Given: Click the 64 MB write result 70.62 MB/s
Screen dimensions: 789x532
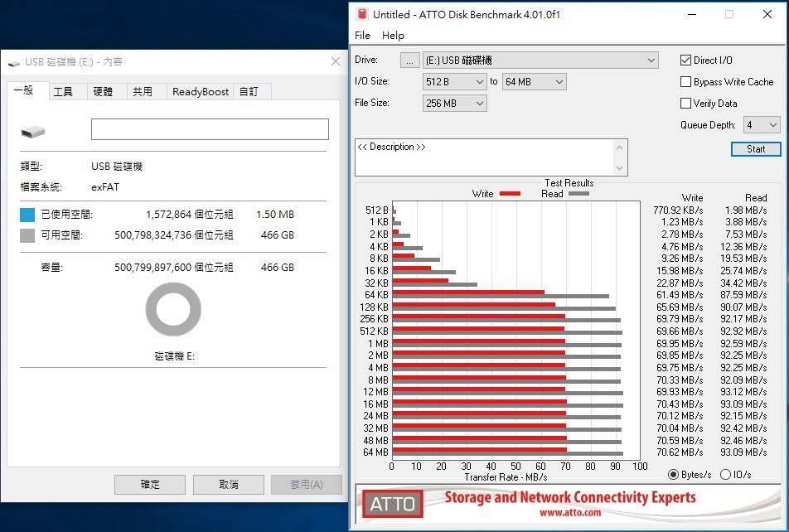Looking at the screenshot, I should tap(680, 452).
